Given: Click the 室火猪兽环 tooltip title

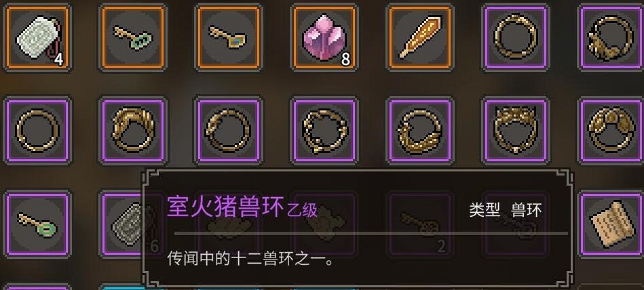Looking at the screenshot, I should pos(225,207).
